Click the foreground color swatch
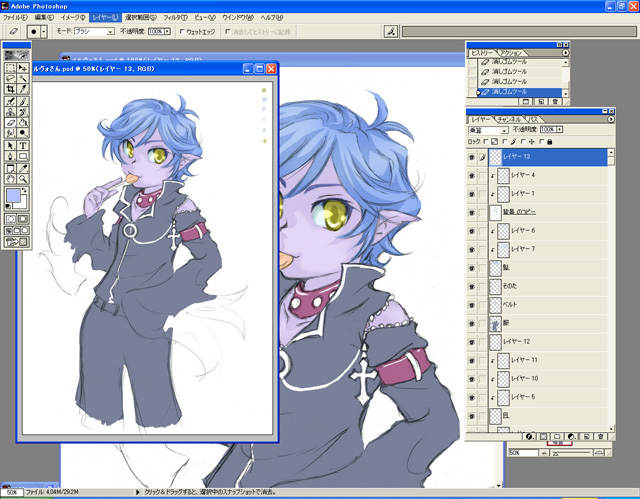640x499 pixels. tap(13, 195)
